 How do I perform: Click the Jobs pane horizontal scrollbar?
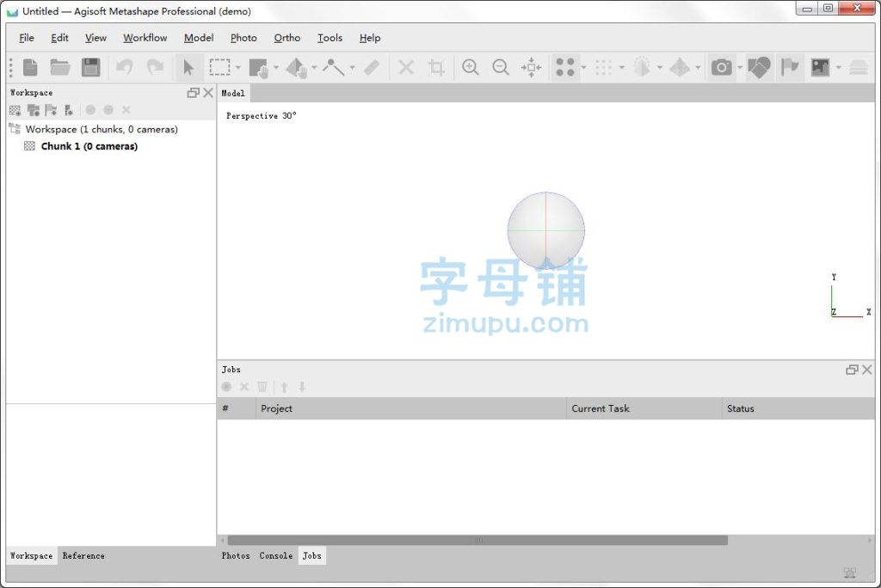click(x=477, y=540)
